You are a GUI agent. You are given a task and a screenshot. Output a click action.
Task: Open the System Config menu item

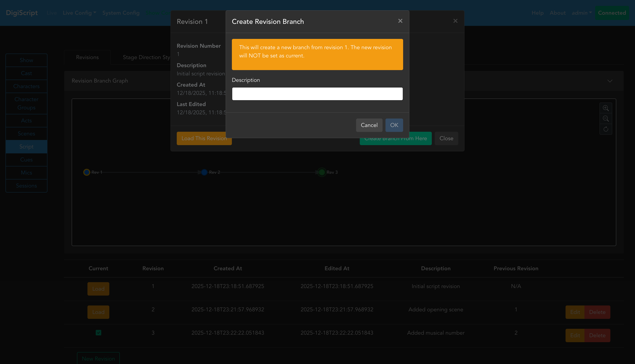click(x=121, y=13)
